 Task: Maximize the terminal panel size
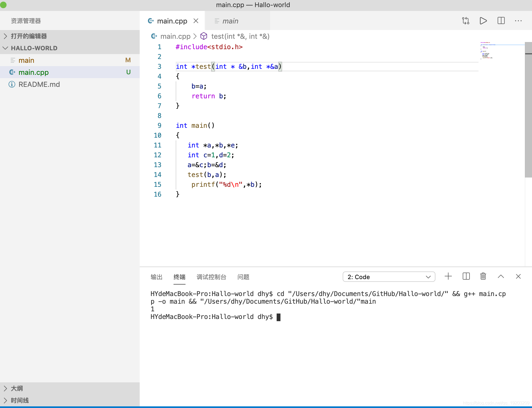pos(501,276)
